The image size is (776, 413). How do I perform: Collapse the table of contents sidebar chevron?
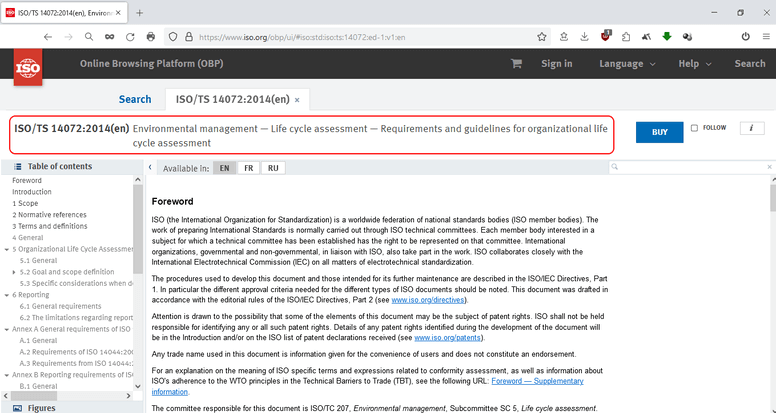150,167
